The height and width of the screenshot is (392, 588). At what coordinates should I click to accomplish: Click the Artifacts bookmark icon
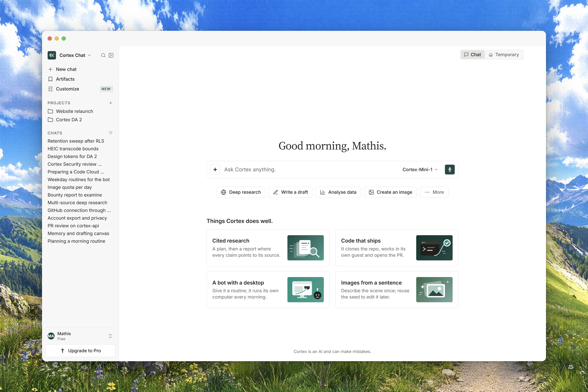click(x=50, y=79)
